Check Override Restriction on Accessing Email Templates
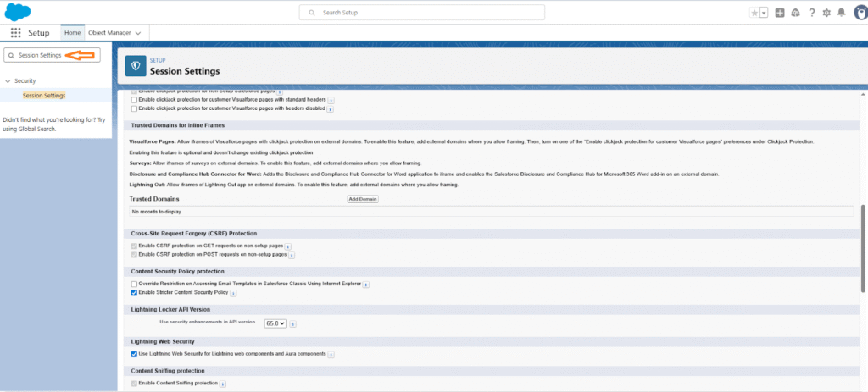This screenshot has height=392, width=868. click(134, 284)
